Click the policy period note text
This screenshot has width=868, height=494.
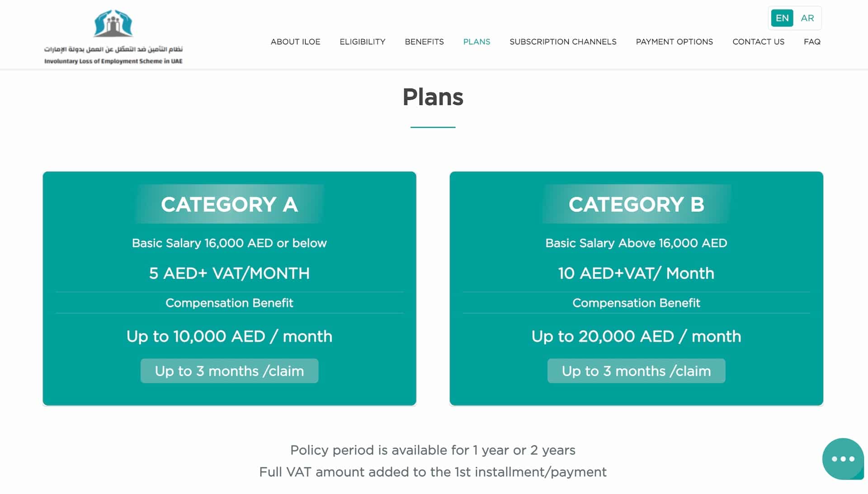pos(433,450)
